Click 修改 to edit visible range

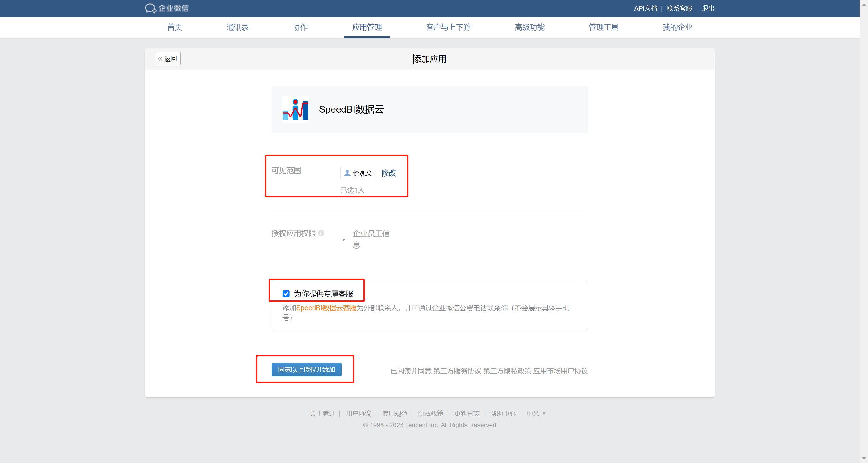(388, 173)
